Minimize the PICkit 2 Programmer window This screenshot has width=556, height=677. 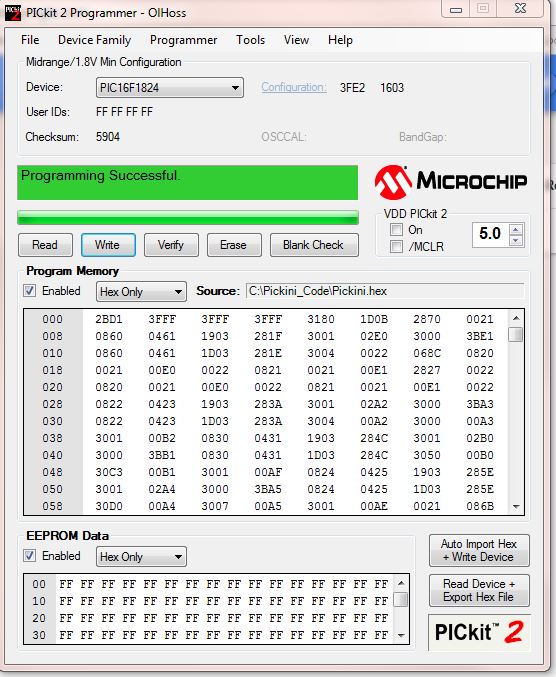pyautogui.click(x=456, y=9)
